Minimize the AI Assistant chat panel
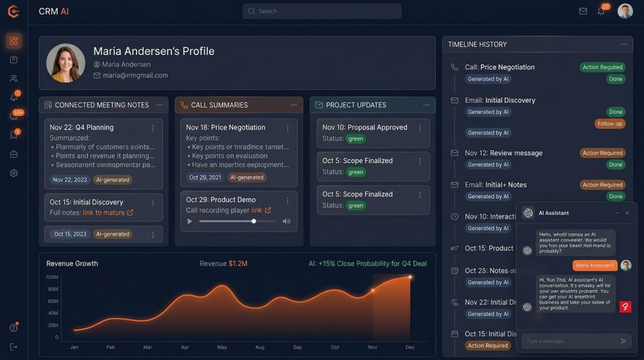The height and width of the screenshot is (360, 644). coord(616,213)
